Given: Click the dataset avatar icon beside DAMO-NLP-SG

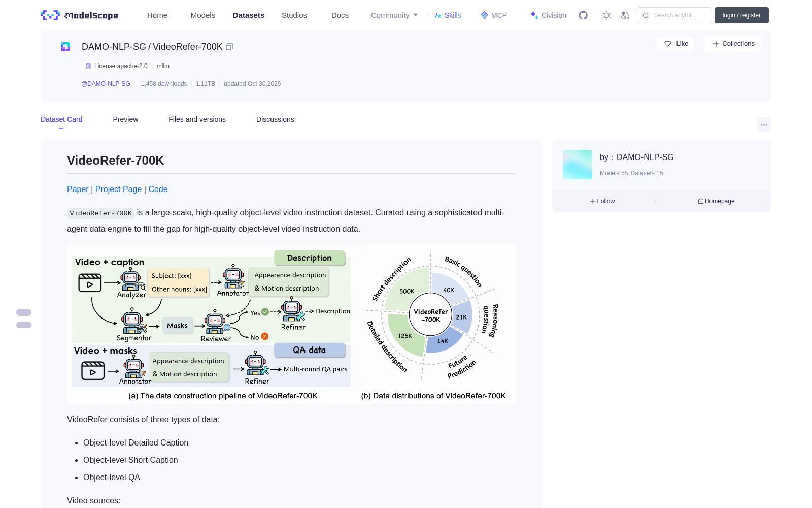Looking at the screenshot, I should pos(65,47).
